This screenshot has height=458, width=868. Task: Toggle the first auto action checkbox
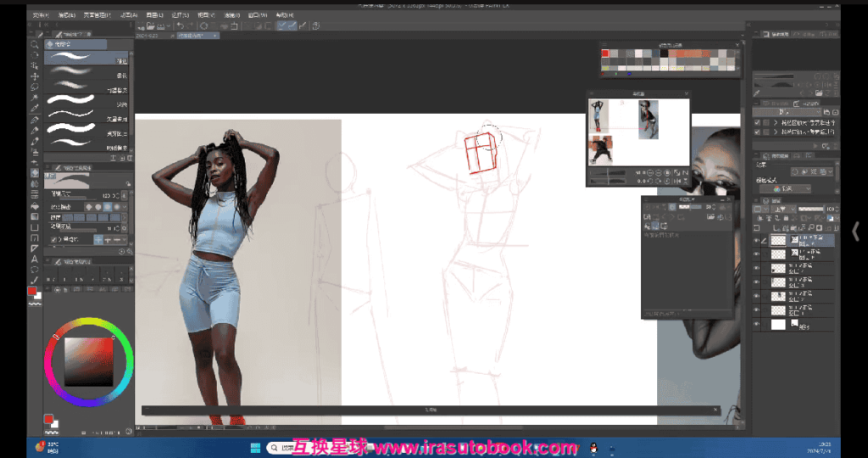click(757, 122)
